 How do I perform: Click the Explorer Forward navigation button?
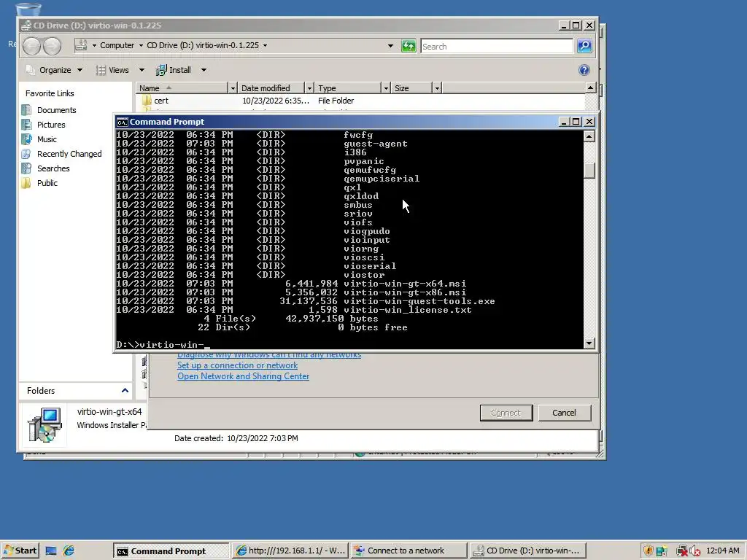tap(52, 46)
